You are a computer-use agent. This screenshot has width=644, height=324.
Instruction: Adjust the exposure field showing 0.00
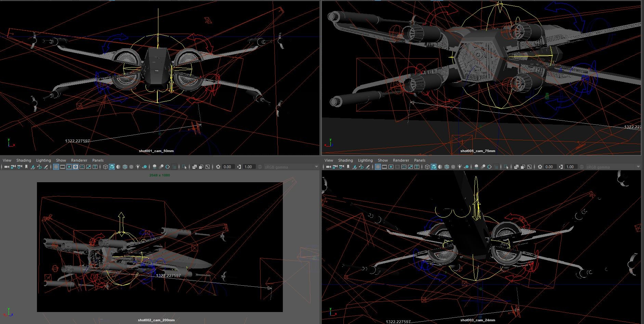point(227,167)
